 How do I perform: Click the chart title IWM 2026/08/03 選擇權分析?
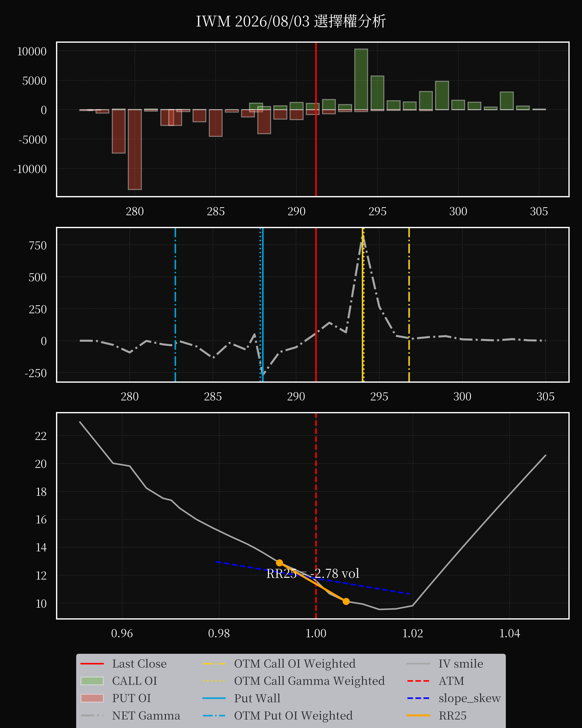(291, 22)
